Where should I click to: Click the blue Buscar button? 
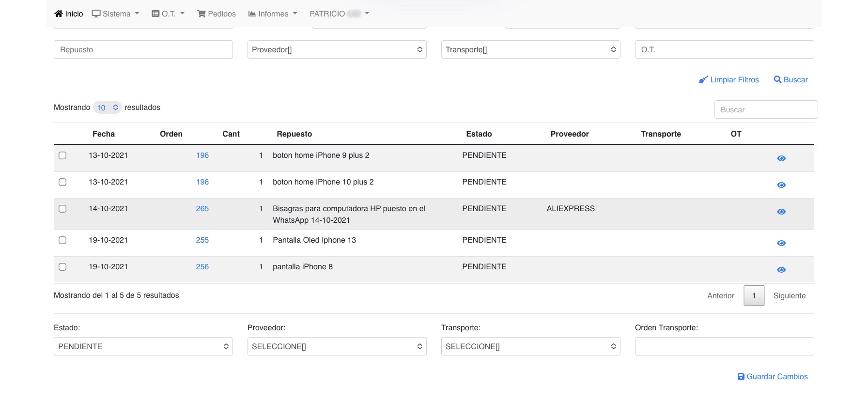pos(791,79)
